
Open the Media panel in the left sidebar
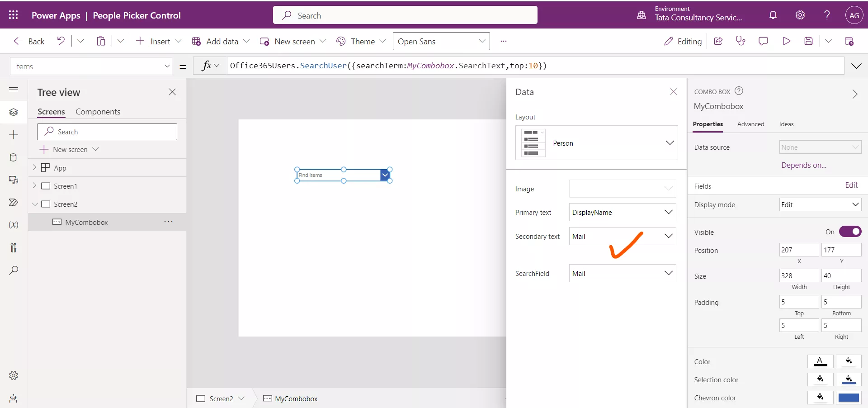point(14,180)
